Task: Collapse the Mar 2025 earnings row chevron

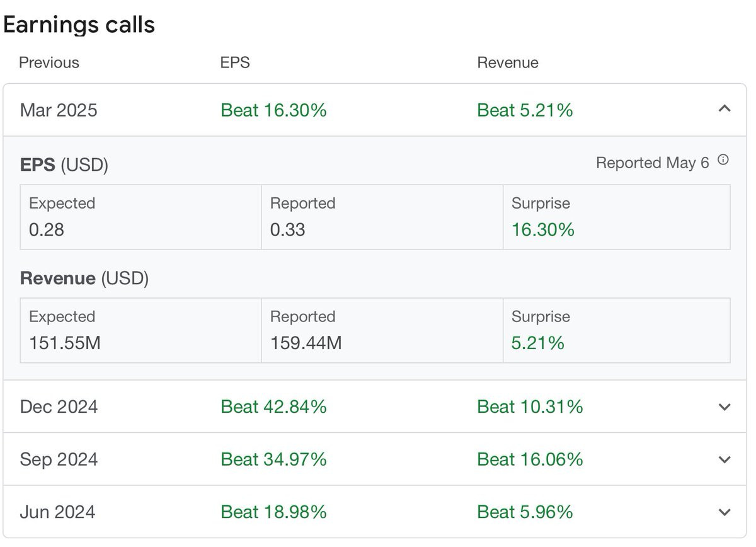Action: pos(724,110)
